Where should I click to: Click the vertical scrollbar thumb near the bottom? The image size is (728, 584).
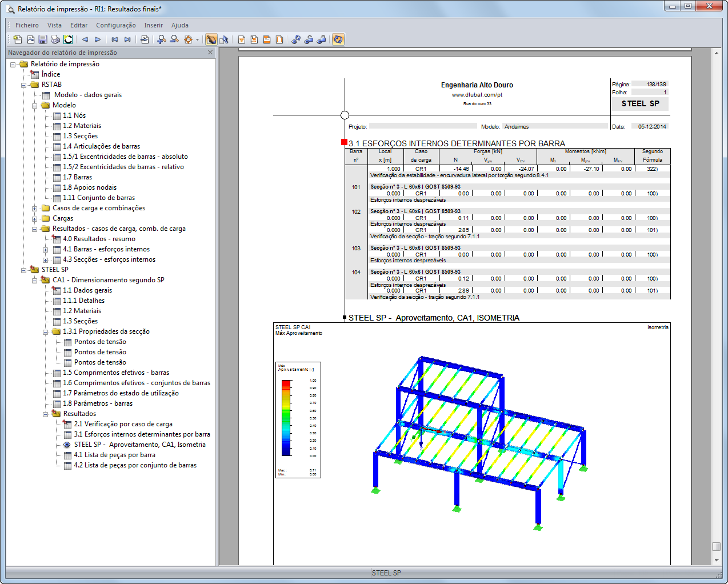pos(716,547)
